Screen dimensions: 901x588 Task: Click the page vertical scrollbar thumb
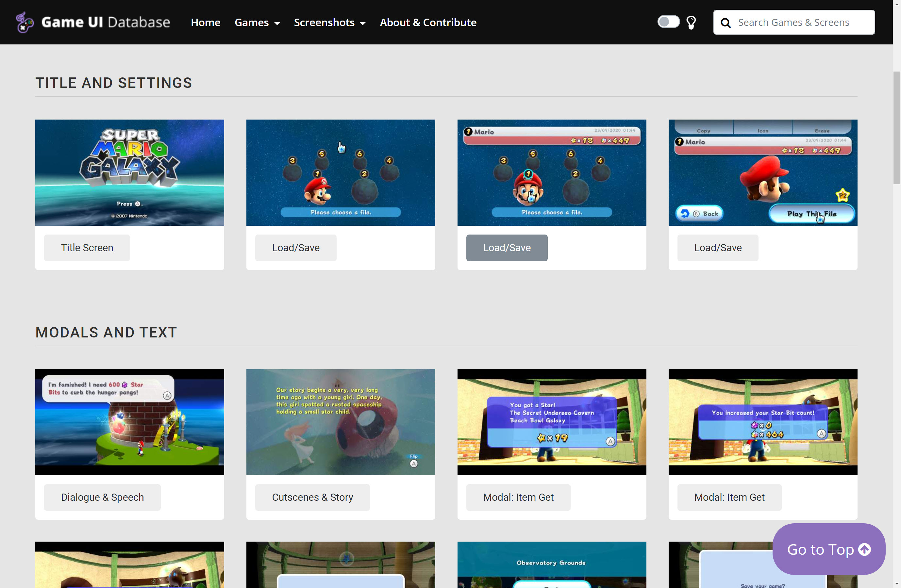pos(896,127)
